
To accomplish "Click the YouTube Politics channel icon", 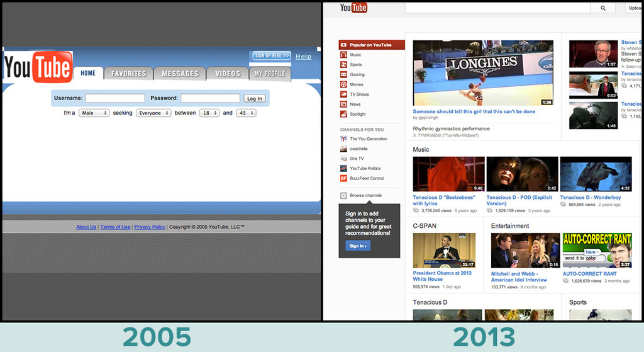I will tap(344, 168).
